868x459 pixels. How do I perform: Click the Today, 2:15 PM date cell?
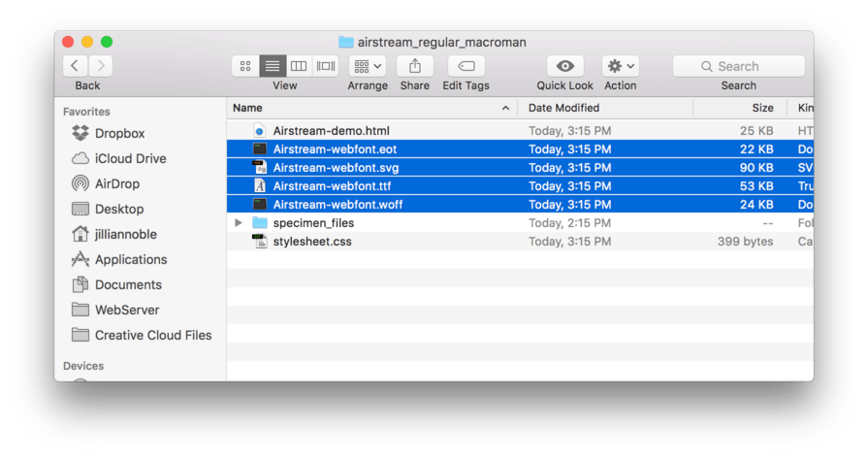click(x=569, y=223)
